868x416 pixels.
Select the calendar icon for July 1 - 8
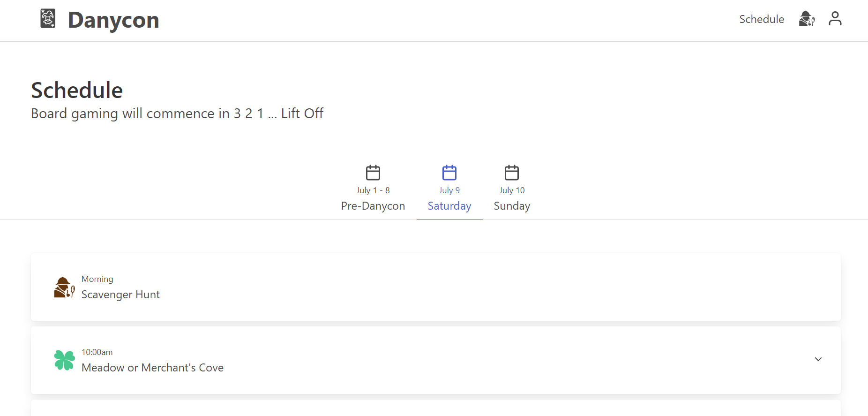click(373, 173)
